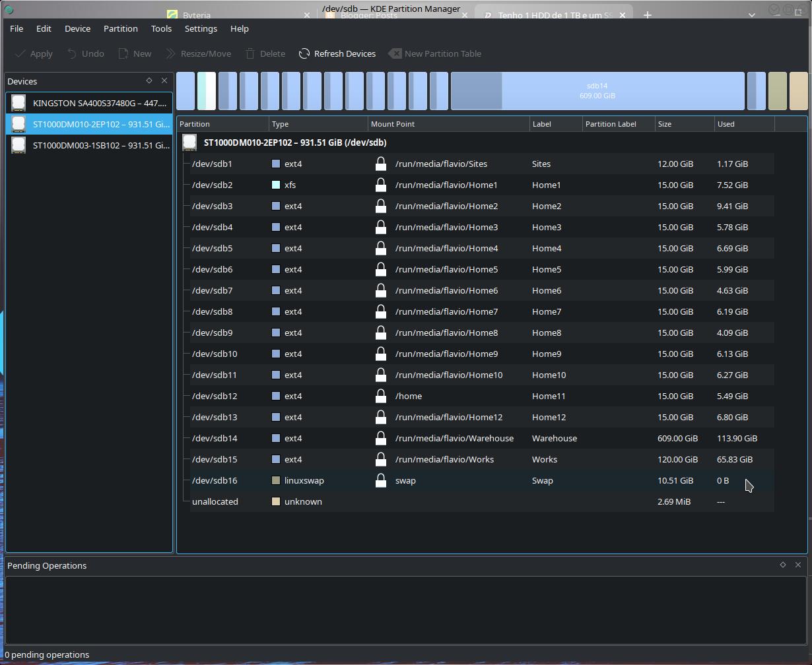
Task: Click the lock icon in /dev/sdb12 row
Action: click(x=380, y=396)
